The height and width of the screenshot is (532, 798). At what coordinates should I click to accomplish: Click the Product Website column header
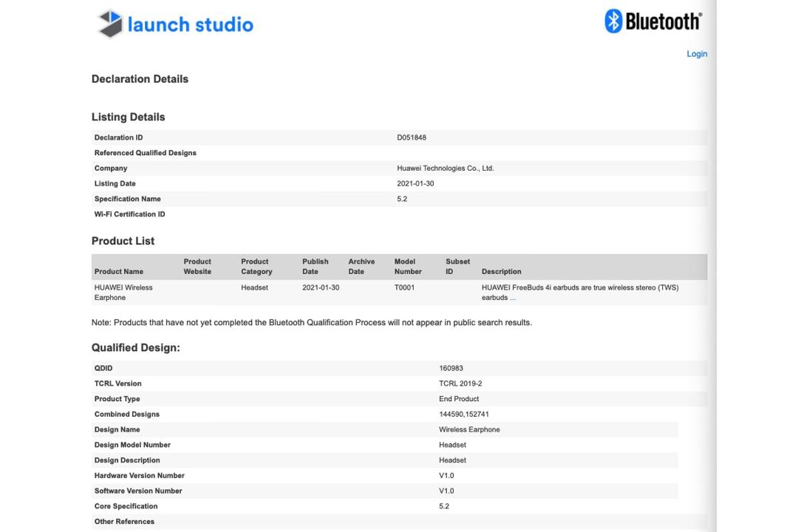(197, 266)
